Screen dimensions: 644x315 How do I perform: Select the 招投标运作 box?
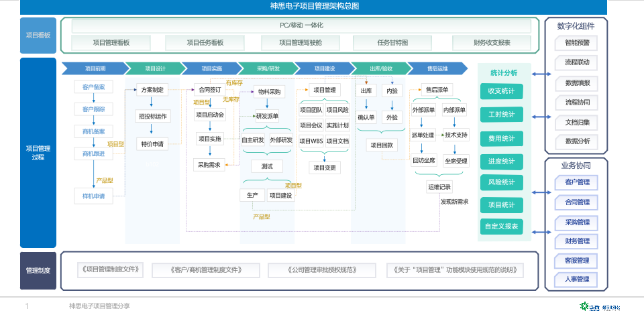(x=152, y=116)
